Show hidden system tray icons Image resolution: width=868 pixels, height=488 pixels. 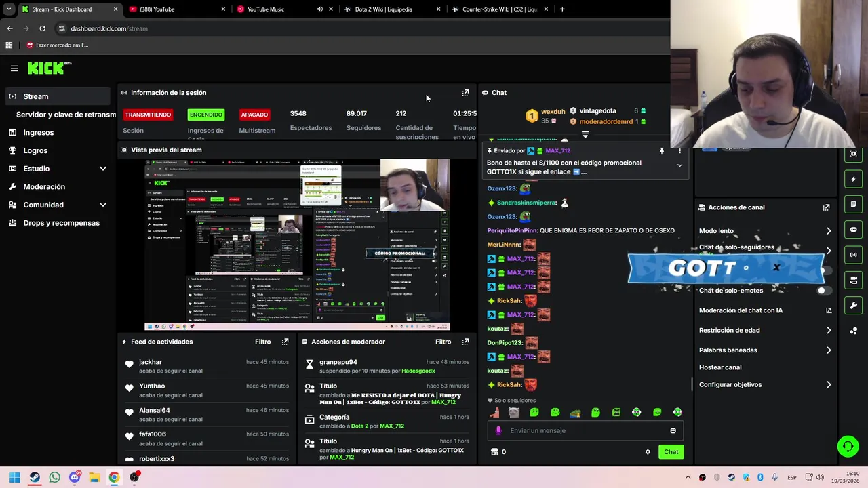tap(688, 478)
